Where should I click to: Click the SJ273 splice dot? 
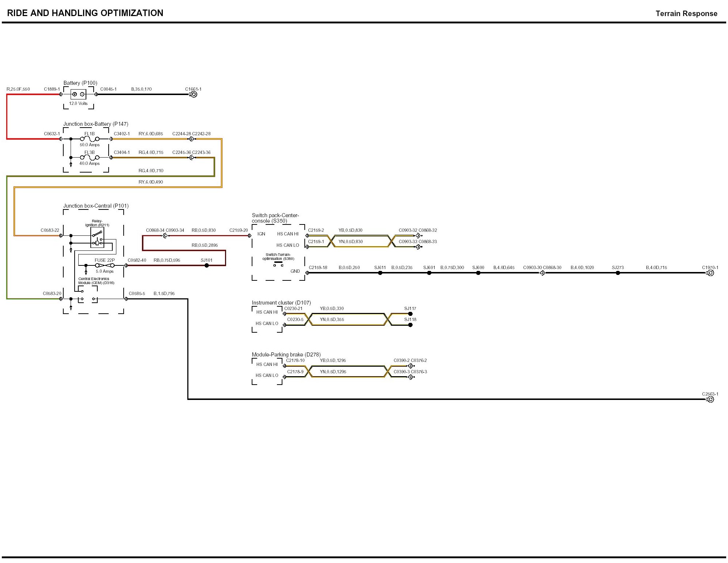pyautogui.click(x=618, y=273)
